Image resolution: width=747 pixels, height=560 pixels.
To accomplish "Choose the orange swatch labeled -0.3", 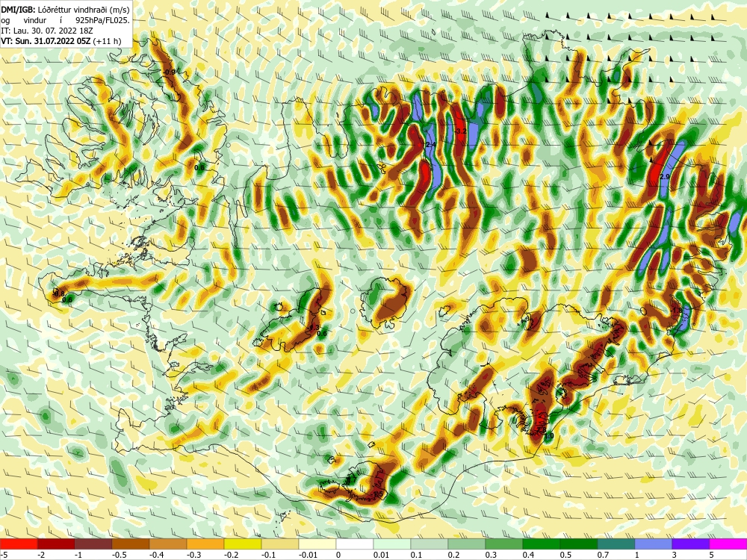I will point(205,544).
